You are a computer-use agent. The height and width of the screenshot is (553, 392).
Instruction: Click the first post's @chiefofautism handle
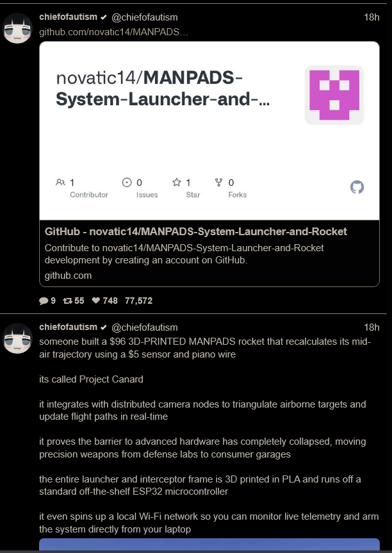coord(145,17)
